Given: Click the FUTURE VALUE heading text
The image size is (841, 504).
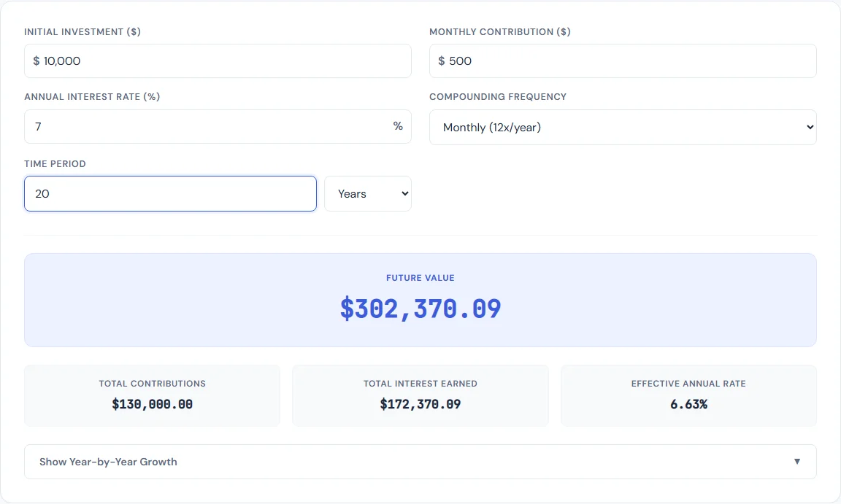Looking at the screenshot, I should (x=420, y=278).
